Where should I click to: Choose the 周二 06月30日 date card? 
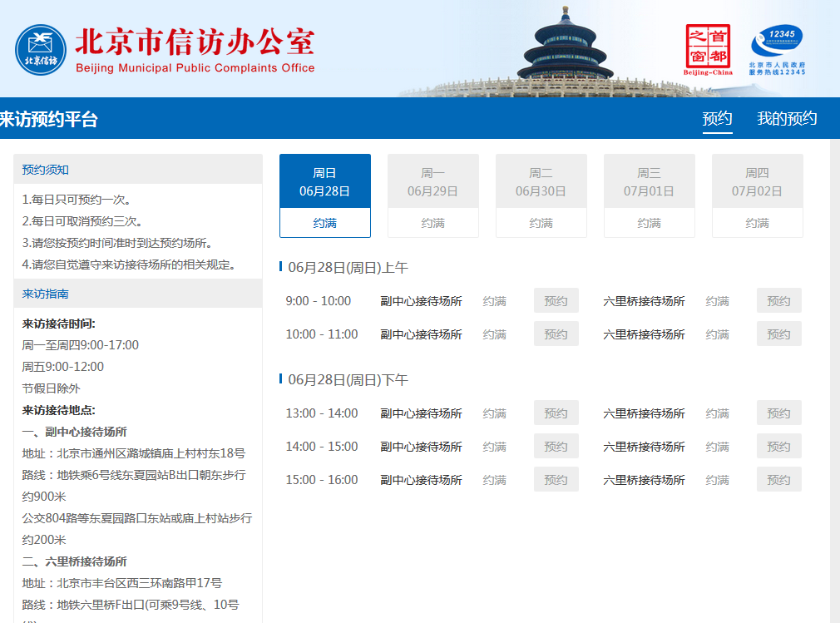541,195
